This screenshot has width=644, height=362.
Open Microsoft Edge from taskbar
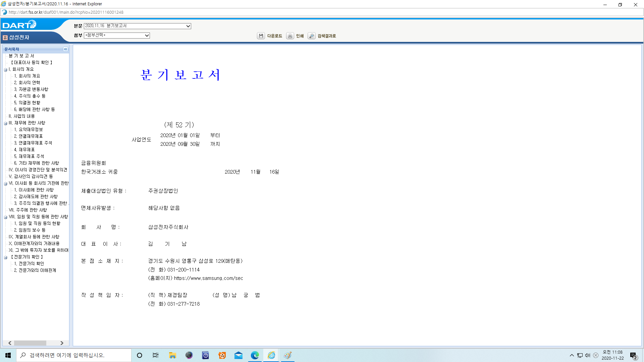[x=255, y=355]
